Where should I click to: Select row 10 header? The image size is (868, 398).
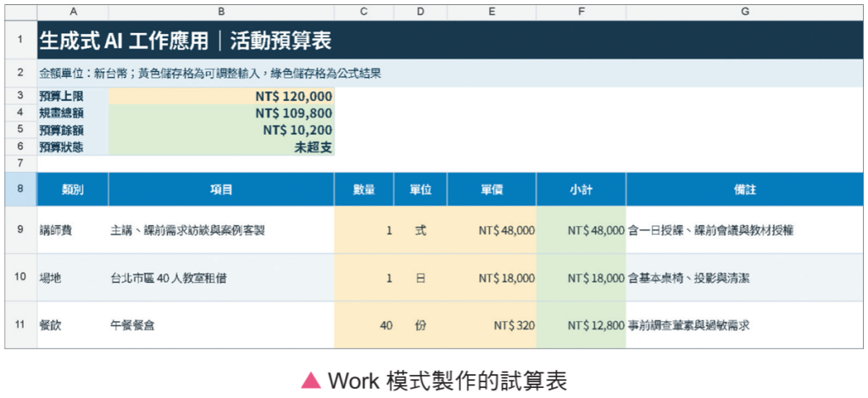tap(21, 278)
